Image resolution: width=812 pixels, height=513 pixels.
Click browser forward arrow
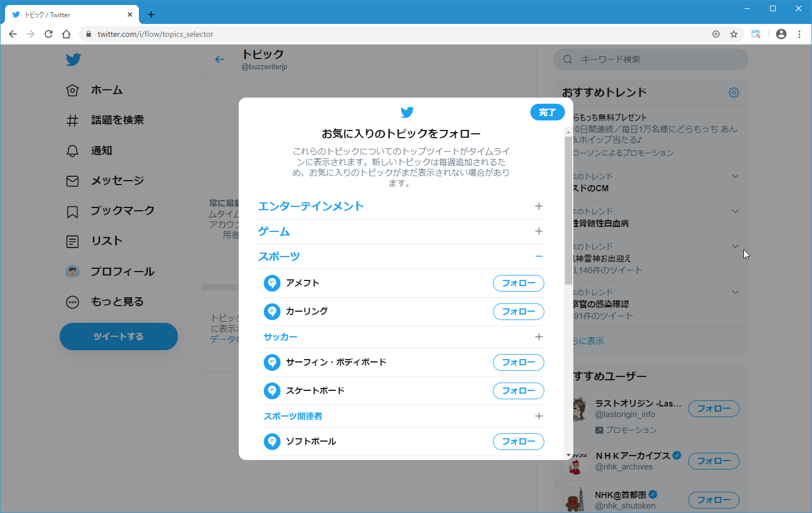[x=31, y=34]
